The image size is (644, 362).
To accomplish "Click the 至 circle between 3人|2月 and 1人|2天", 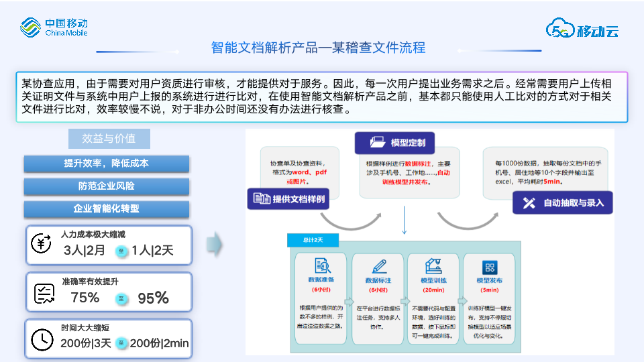I will click(x=121, y=250).
